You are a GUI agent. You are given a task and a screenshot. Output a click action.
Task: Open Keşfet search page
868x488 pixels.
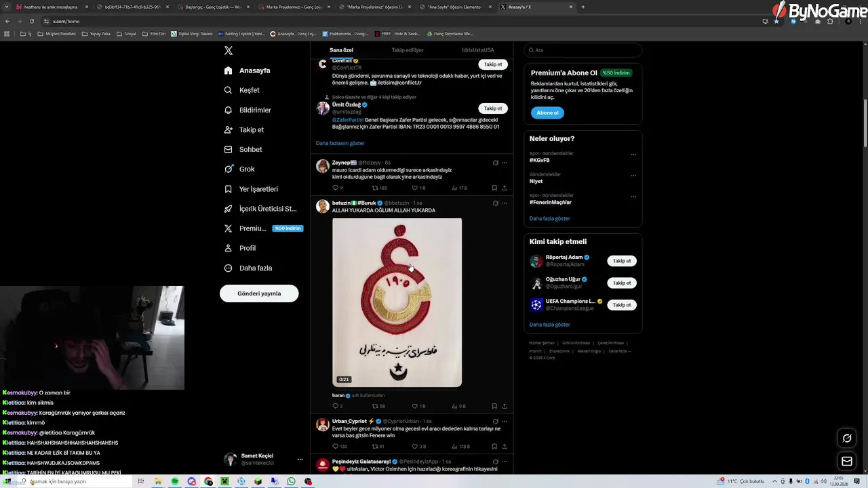pos(242,90)
